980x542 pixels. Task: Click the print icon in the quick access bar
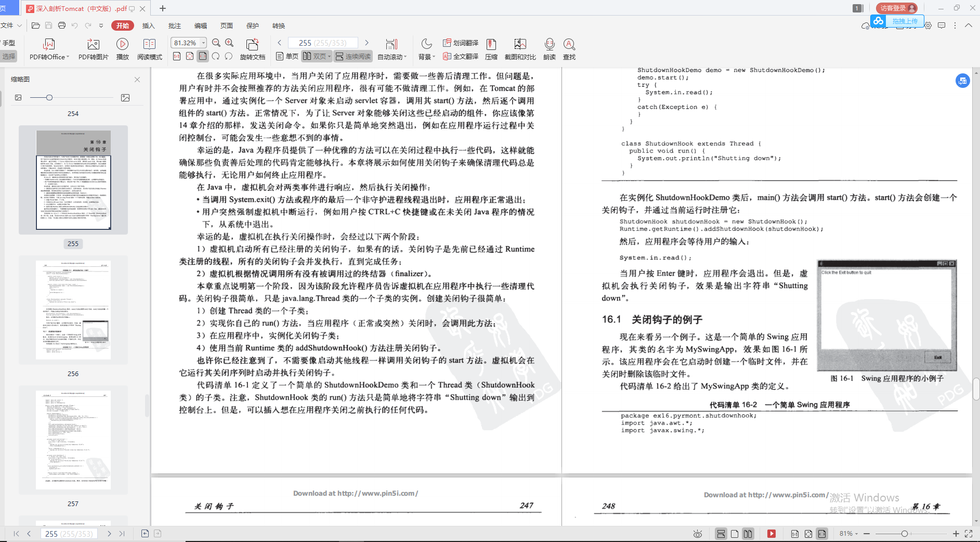(x=62, y=25)
